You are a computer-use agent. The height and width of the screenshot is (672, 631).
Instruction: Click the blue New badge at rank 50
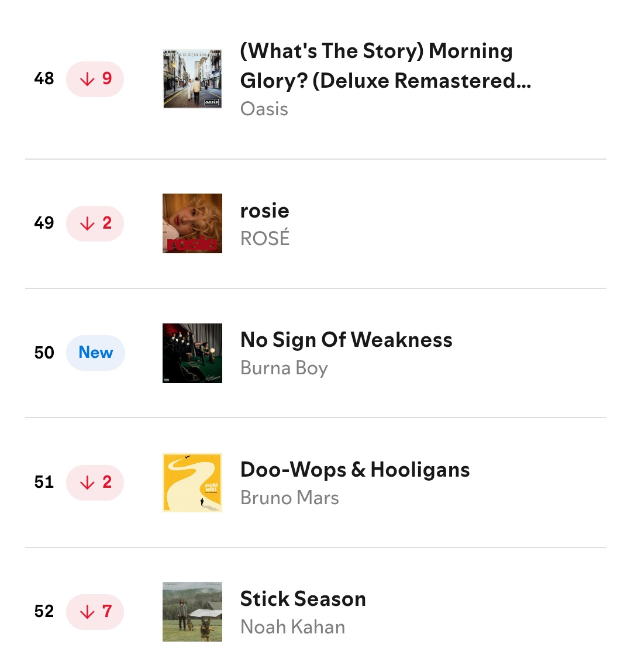(95, 353)
